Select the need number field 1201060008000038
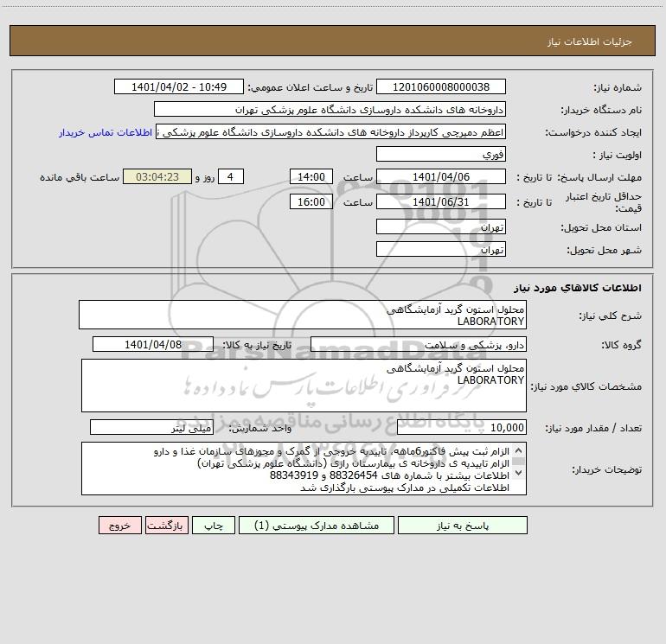 tap(441, 86)
